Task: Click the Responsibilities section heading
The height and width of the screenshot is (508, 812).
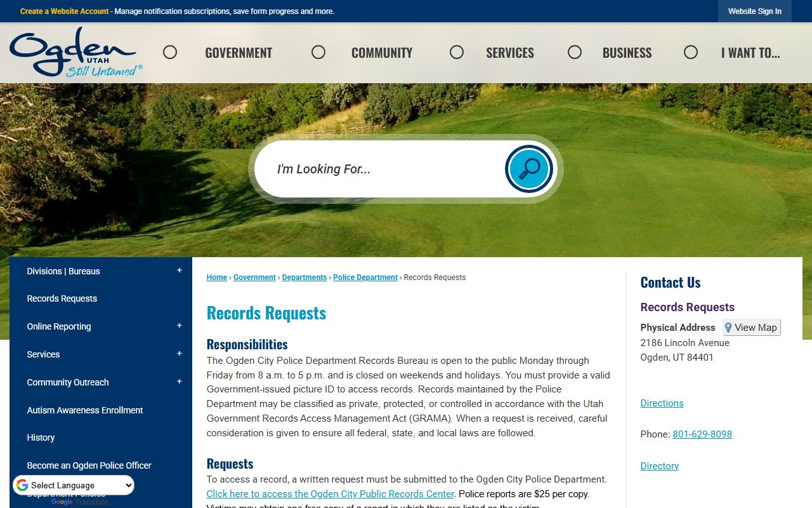Action: 247,344
